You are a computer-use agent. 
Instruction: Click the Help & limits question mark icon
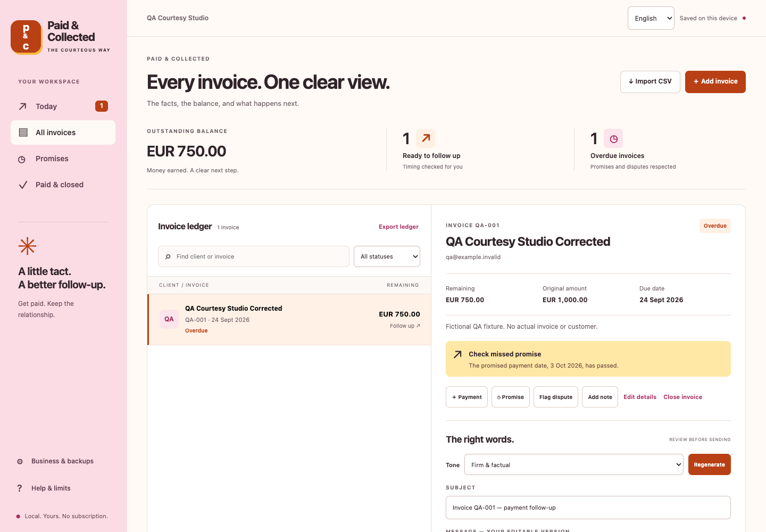[20, 488]
